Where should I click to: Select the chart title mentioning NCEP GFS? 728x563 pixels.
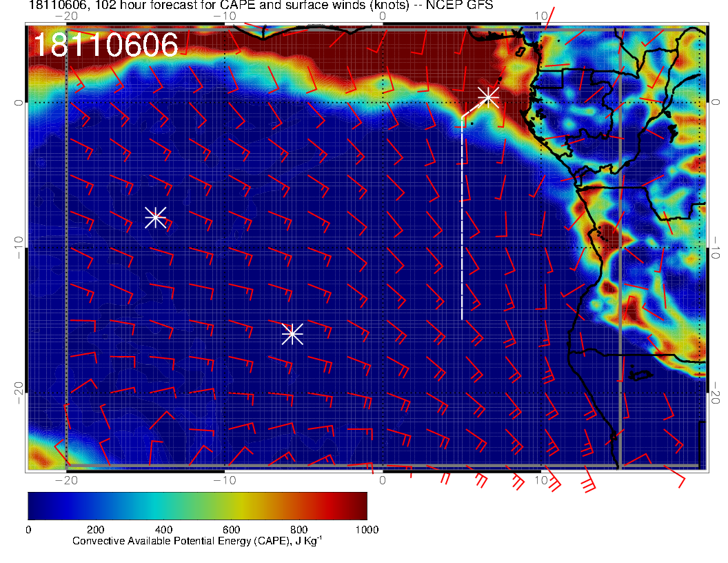[261, 6]
